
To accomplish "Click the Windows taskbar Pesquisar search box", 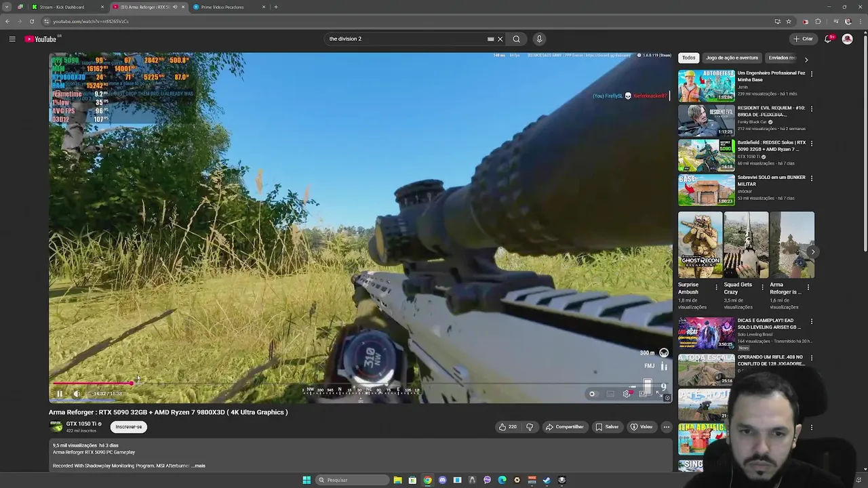I will 353,481.
